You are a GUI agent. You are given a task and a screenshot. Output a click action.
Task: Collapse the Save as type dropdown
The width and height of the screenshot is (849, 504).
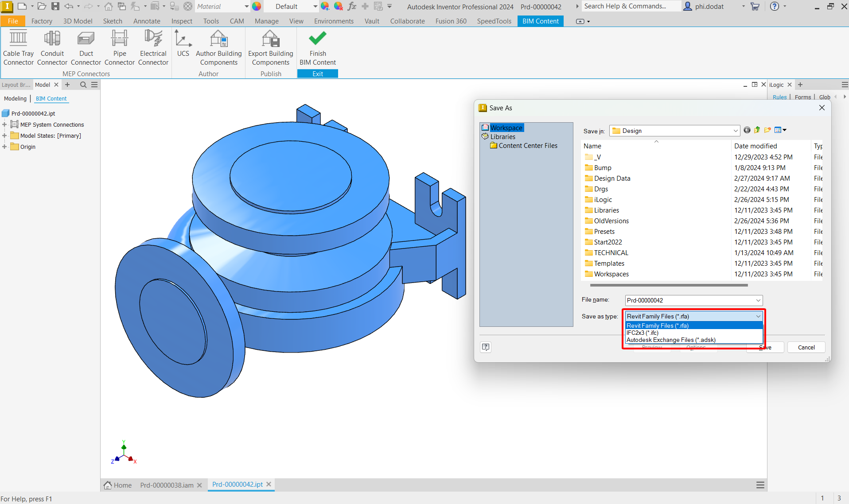point(758,316)
